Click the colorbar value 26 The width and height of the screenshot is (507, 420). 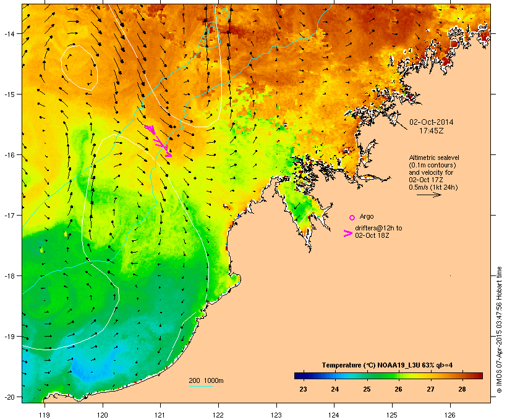[398, 389]
